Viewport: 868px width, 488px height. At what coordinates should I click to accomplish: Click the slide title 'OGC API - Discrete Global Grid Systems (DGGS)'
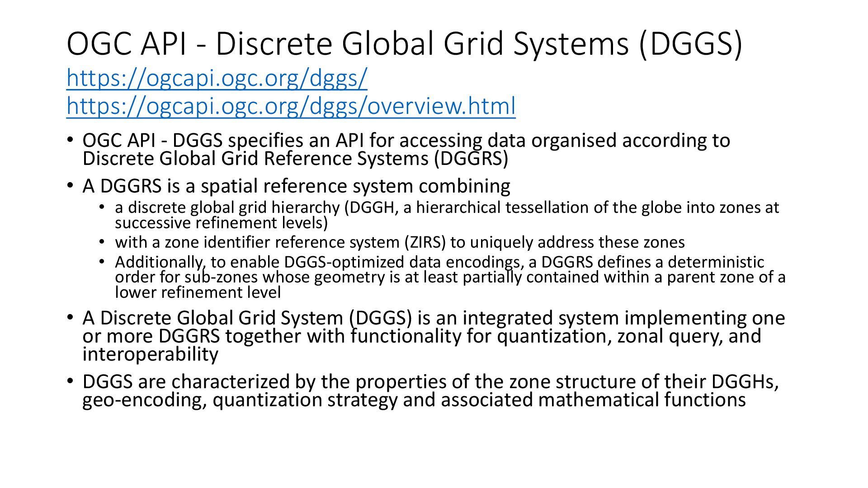click(404, 44)
